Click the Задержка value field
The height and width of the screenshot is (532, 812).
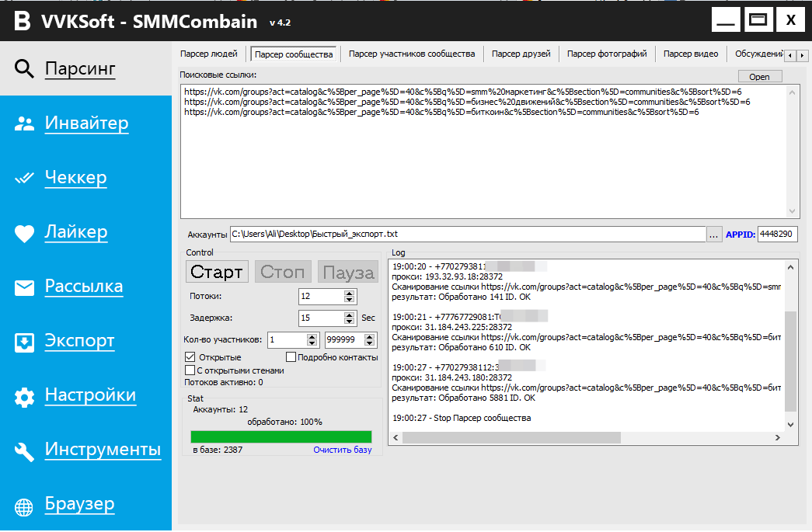321,318
